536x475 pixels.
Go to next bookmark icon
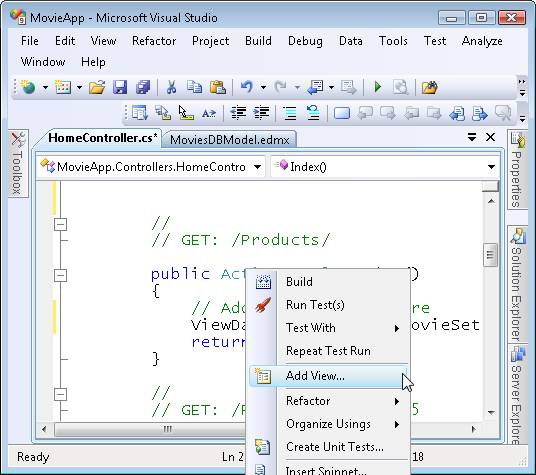[387, 113]
